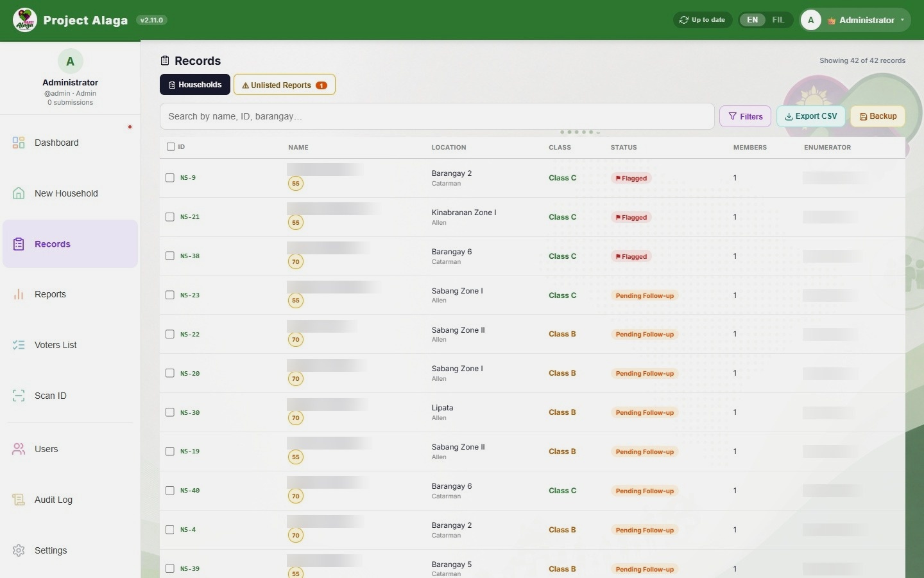The height and width of the screenshot is (578, 924).
Task: Switch to the Households tab
Action: (x=195, y=85)
